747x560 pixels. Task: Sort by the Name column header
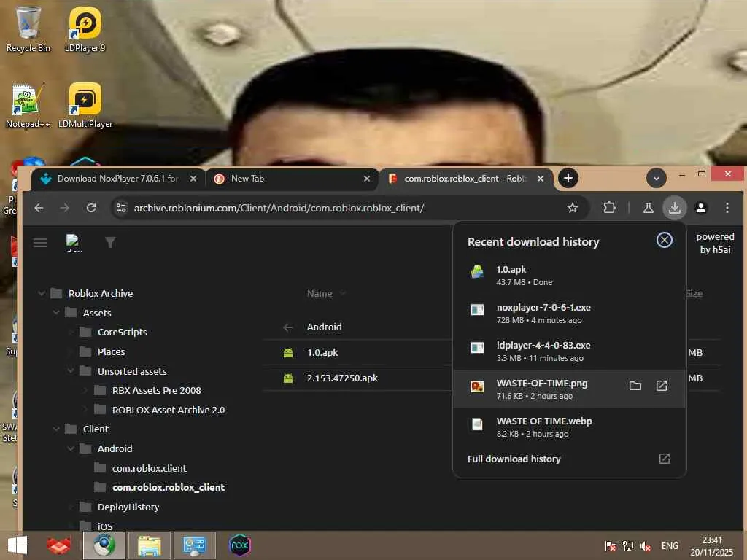pyautogui.click(x=320, y=294)
